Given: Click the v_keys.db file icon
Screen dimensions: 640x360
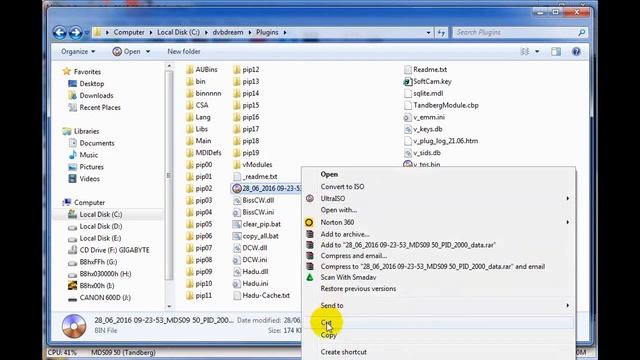Looking at the screenshot, I should pyautogui.click(x=407, y=129).
